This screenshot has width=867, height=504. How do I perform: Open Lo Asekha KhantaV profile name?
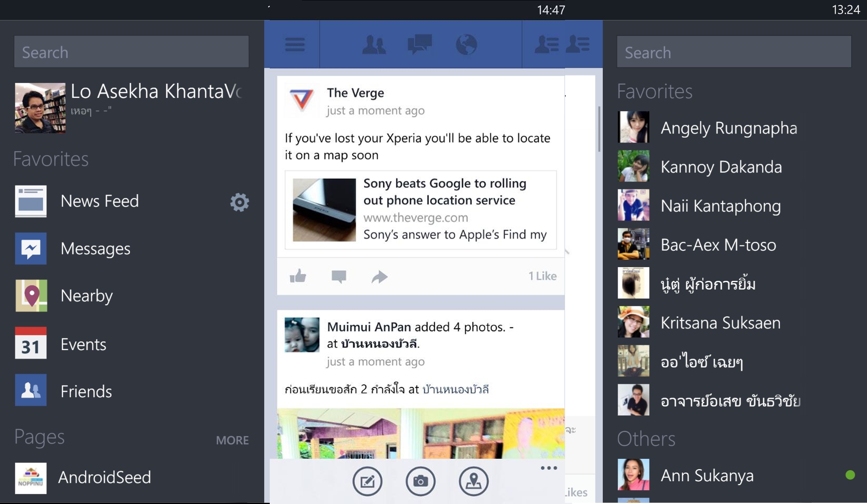click(156, 91)
